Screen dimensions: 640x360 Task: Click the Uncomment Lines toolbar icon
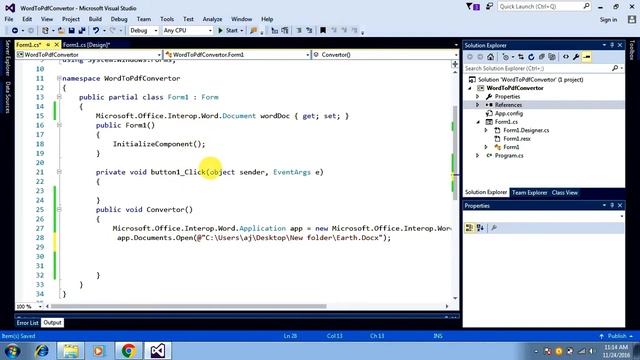[309, 31]
